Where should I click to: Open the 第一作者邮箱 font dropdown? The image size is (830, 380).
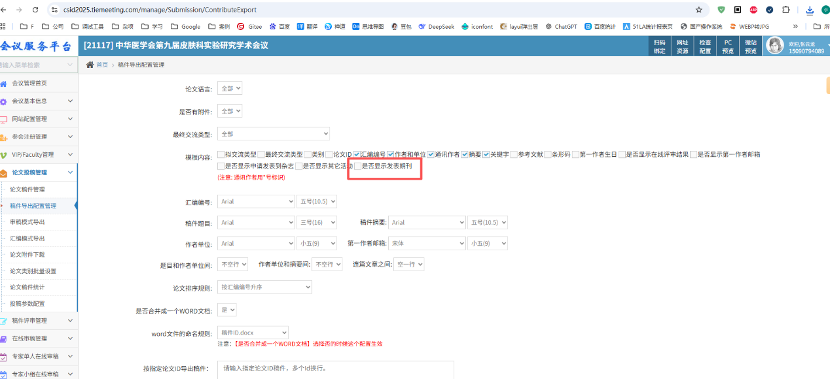pos(427,243)
